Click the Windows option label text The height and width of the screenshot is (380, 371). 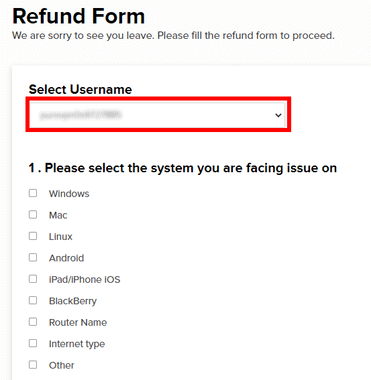pos(69,194)
